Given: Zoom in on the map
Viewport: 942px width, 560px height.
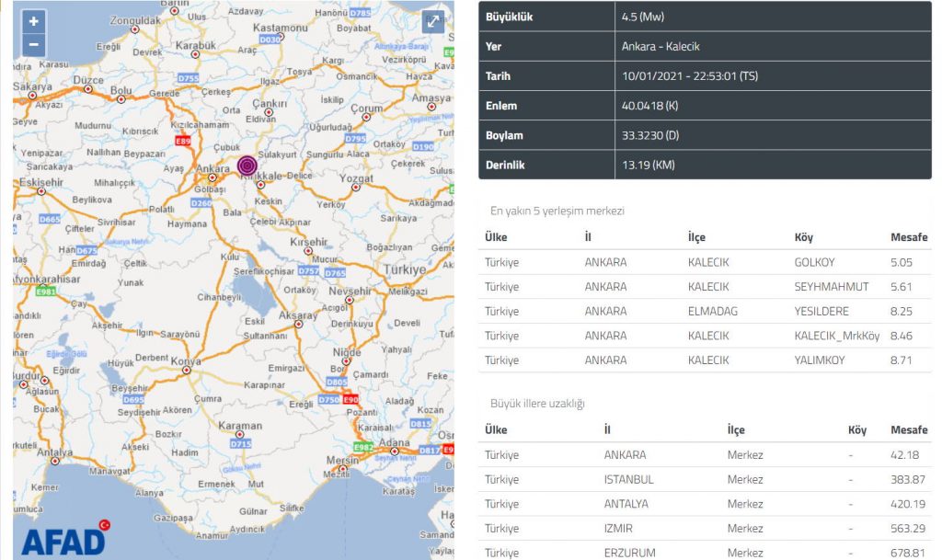Looking at the screenshot, I should coord(34,22).
